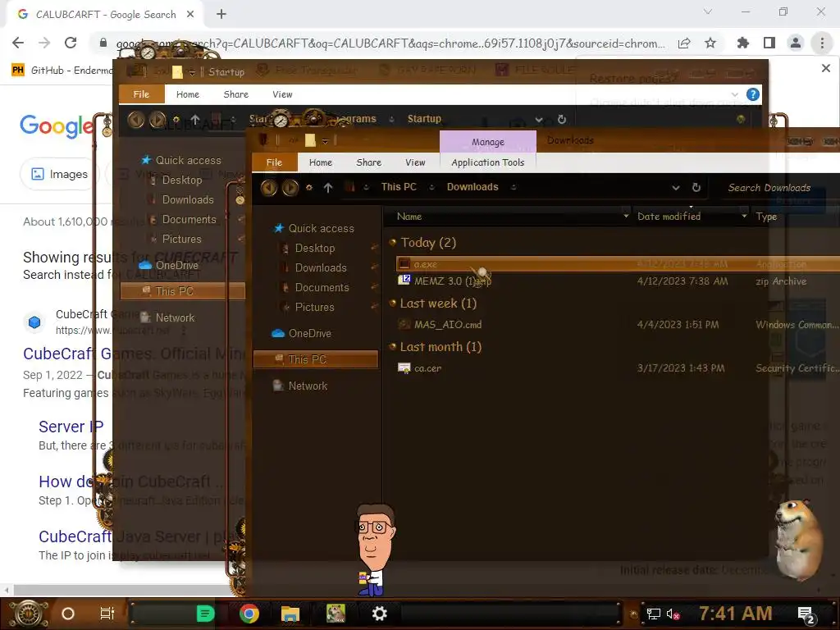Open recent locations dropdown in Downloads window
The height and width of the screenshot is (630, 840).
point(309,188)
